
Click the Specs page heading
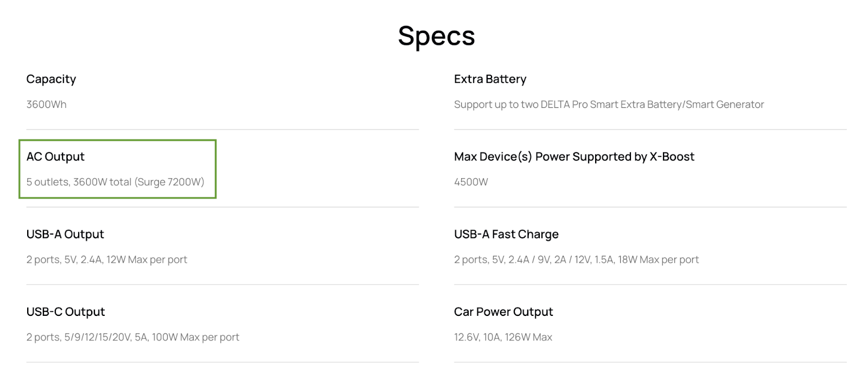436,36
